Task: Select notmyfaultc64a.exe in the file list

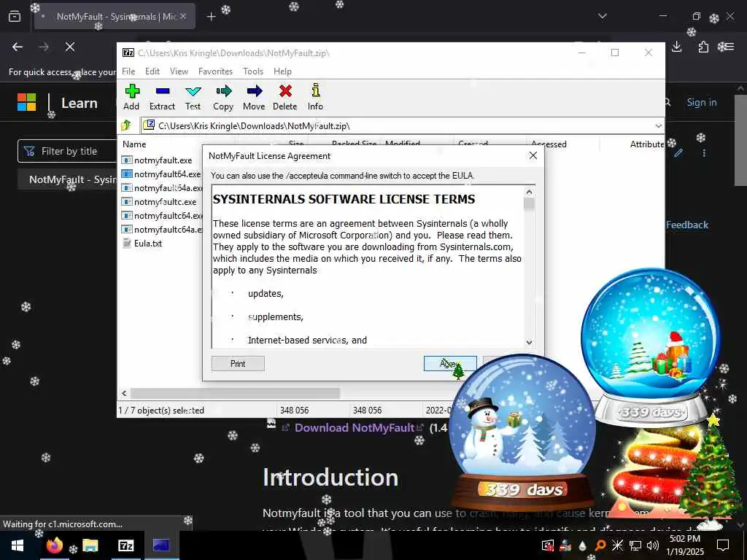Action: (162, 230)
